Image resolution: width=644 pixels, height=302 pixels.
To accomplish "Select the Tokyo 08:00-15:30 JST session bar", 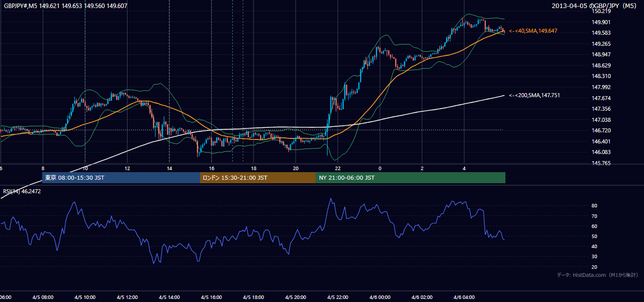I will 121,178.
